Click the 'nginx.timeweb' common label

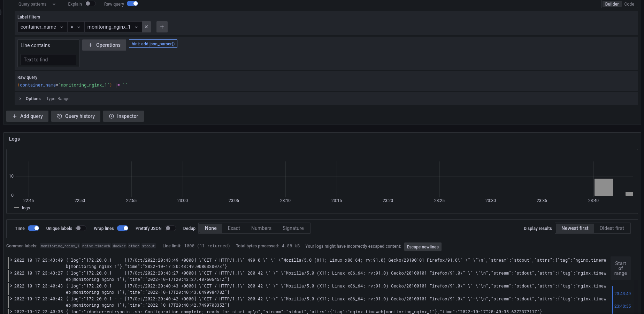click(96, 246)
